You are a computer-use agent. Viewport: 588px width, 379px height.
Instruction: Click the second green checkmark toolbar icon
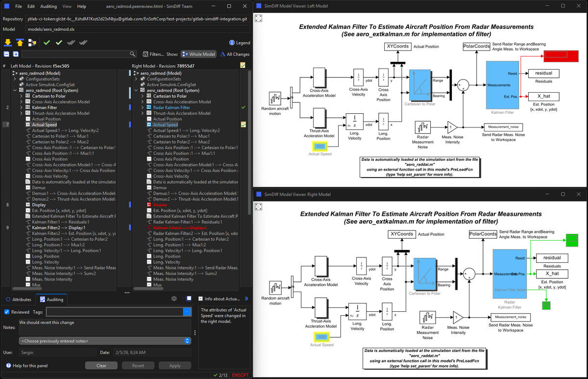[59, 43]
